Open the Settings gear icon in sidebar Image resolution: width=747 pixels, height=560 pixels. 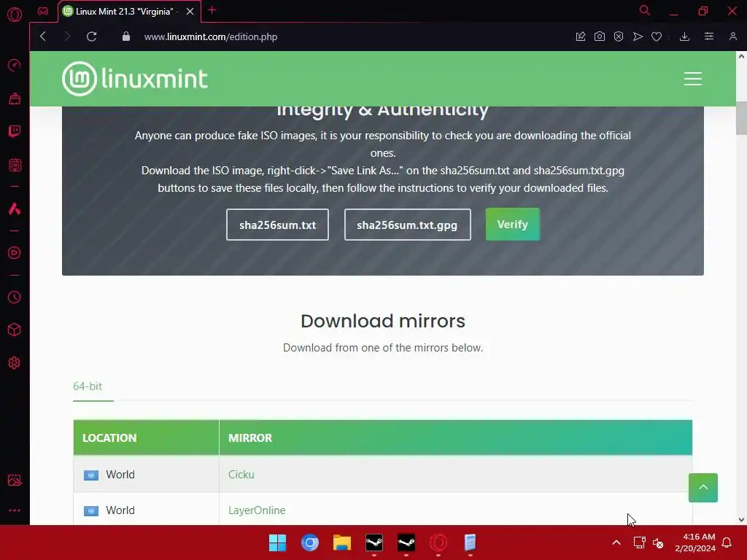pyautogui.click(x=15, y=363)
